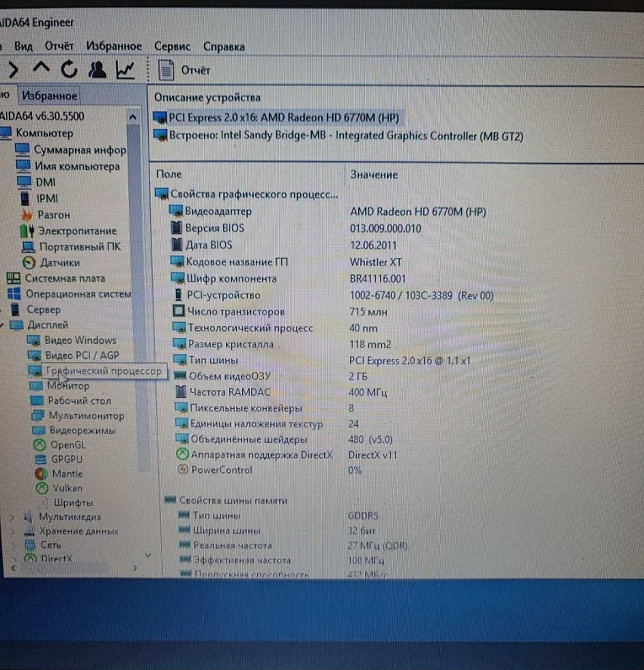Select Суммарная информация in the tree
The height and width of the screenshot is (670, 644).
click(x=80, y=150)
